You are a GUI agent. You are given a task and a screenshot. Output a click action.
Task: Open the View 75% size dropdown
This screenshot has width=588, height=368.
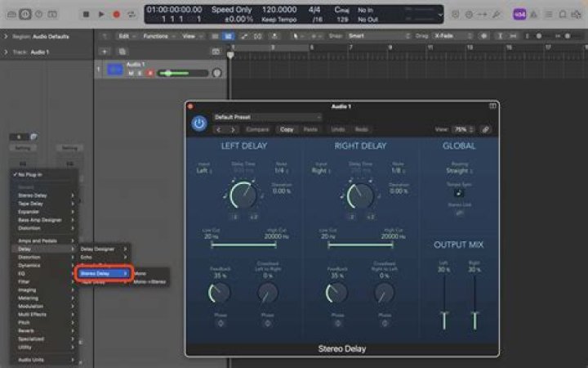(x=463, y=129)
